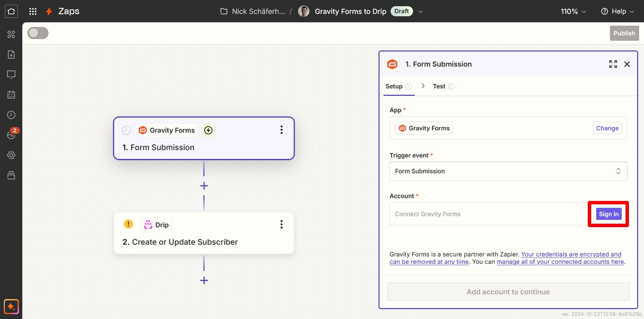Expand the Form Submission panel to fullscreen
Viewport: 644px width, 319px height.
613,64
